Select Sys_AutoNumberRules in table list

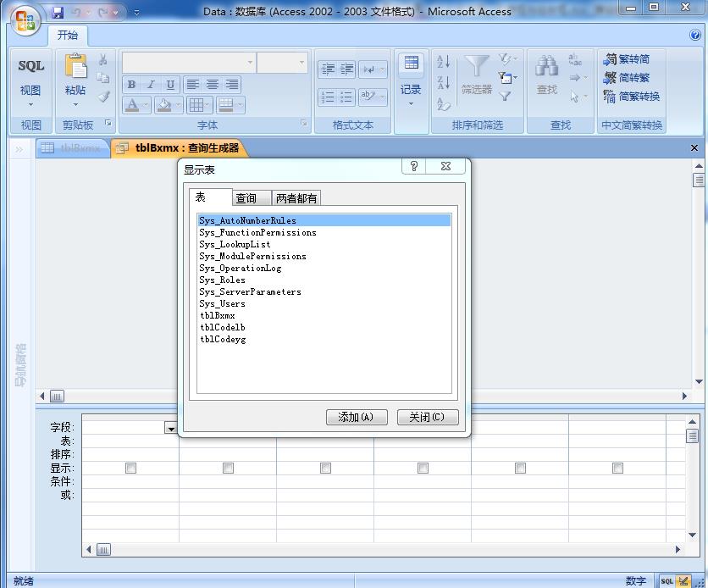pyautogui.click(x=324, y=220)
